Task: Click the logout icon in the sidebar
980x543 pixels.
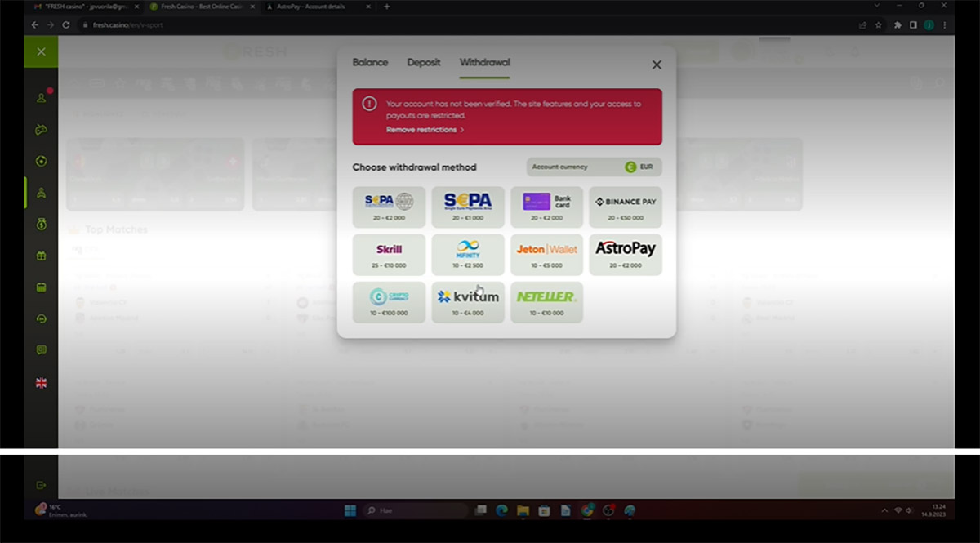Action: click(x=41, y=485)
